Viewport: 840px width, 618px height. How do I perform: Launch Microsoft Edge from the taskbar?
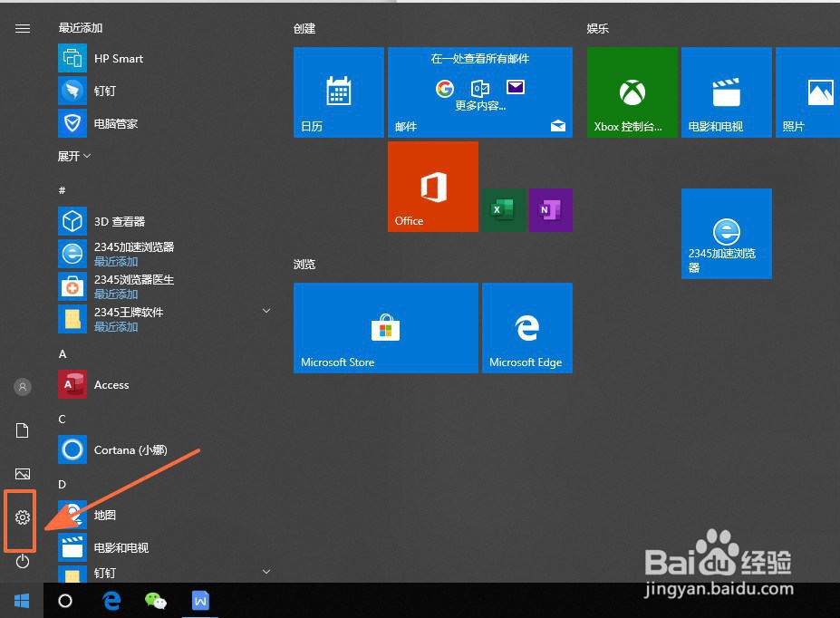(111, 600)
